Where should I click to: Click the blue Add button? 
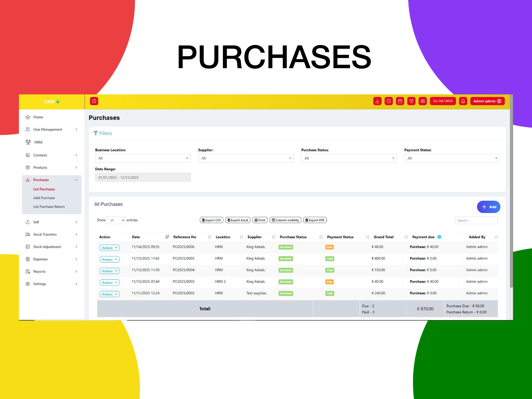(x=488, y=207)
